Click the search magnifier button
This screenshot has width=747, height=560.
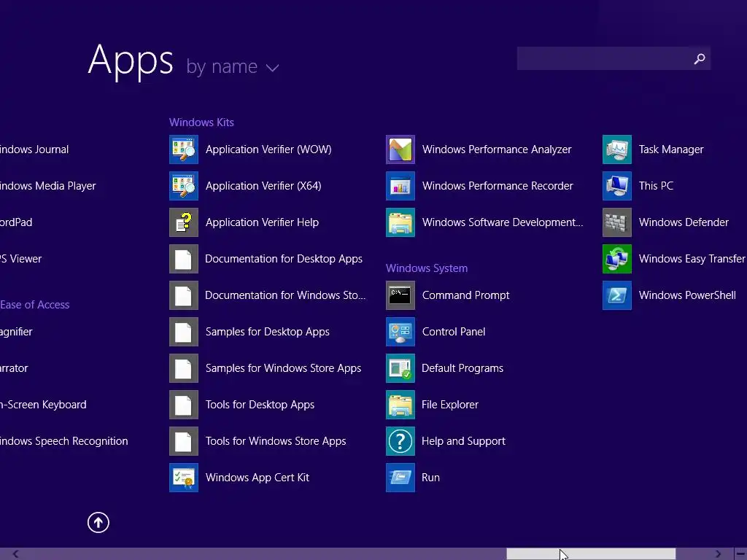[x=700, y=58]
